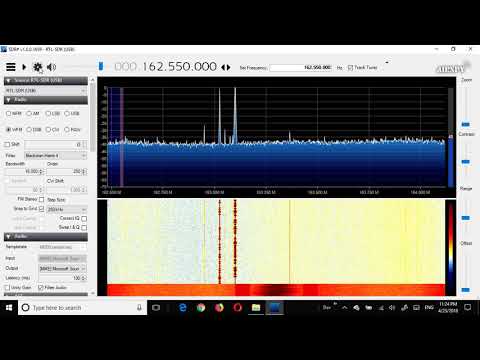This screenshot has width=480, height=360.
Task: Open the Filter type dropdown
Action: [55, 155]
